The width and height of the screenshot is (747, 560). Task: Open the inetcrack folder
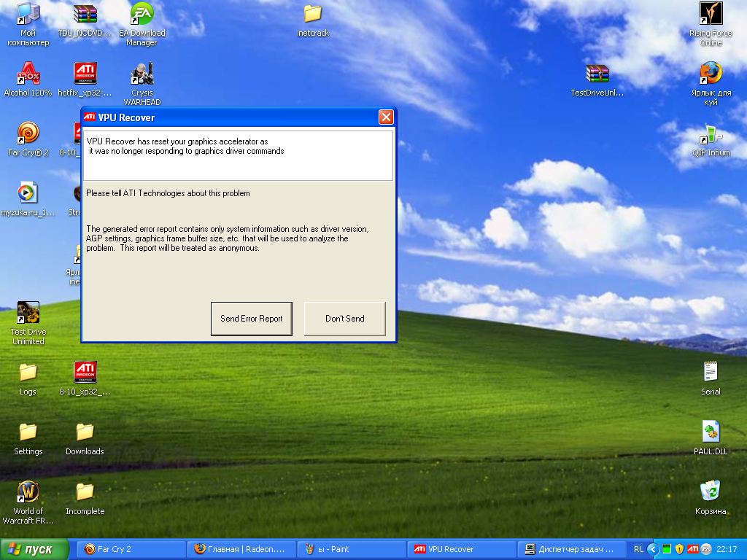[312, 20]
